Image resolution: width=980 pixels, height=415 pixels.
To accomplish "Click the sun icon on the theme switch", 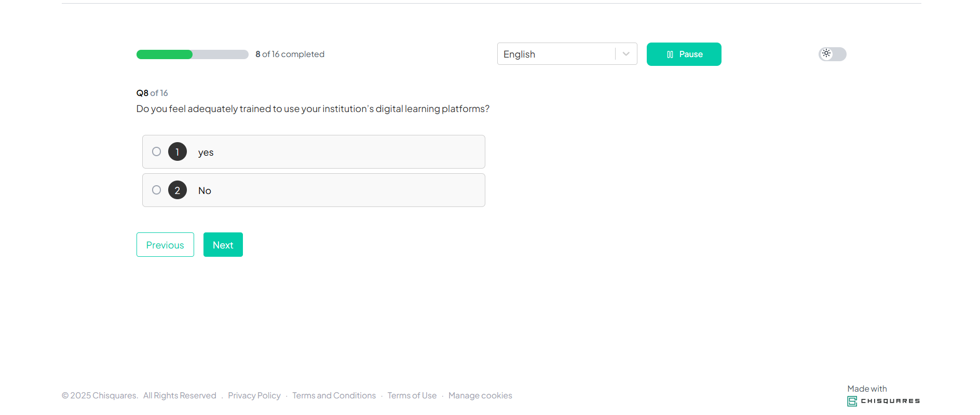I will [x=826, y=53].
